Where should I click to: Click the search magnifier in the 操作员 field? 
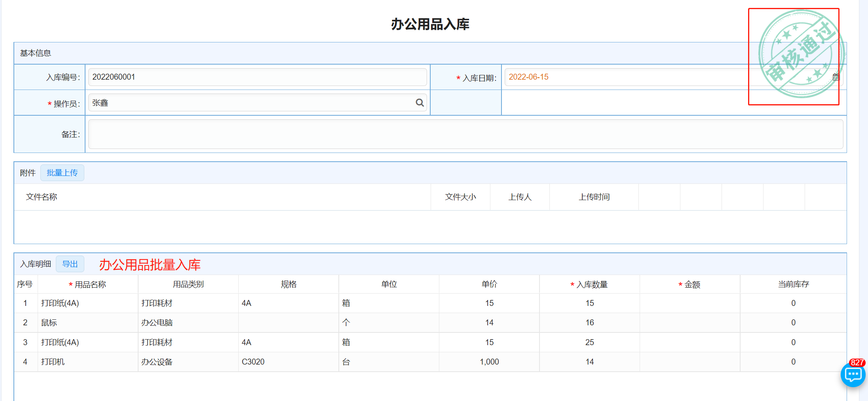pyautogui.click(x=420, y=103)
